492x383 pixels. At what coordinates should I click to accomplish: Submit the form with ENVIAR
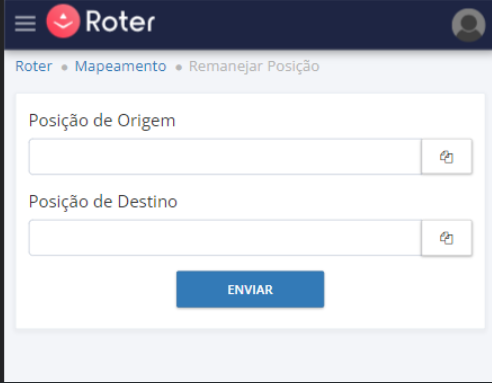click(250, 289)
